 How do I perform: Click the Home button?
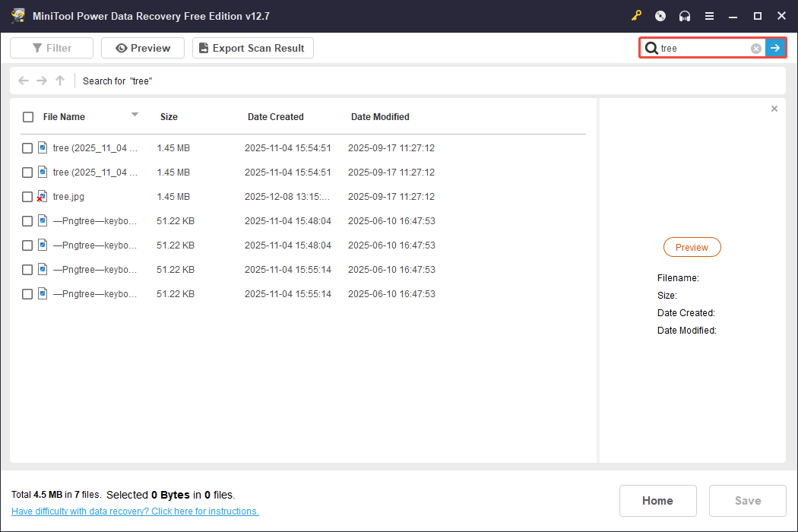pyautogui.click(x=657, y=500)
